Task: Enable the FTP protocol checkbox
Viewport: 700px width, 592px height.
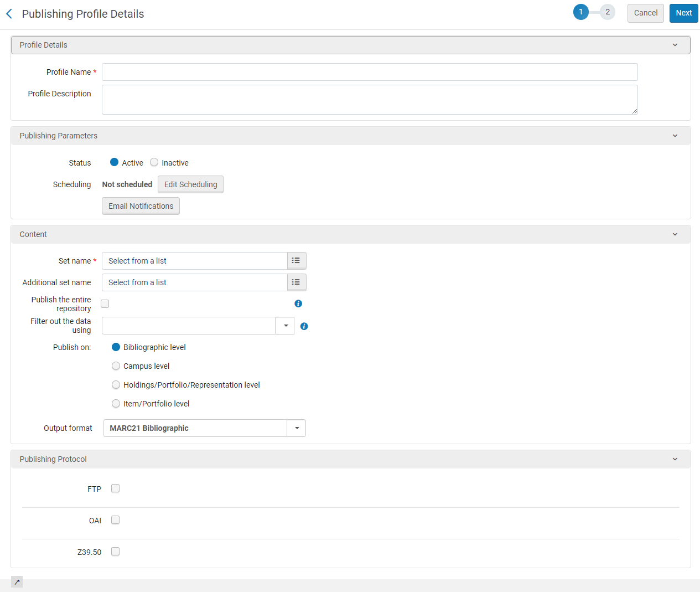Action: pos(115,488)
